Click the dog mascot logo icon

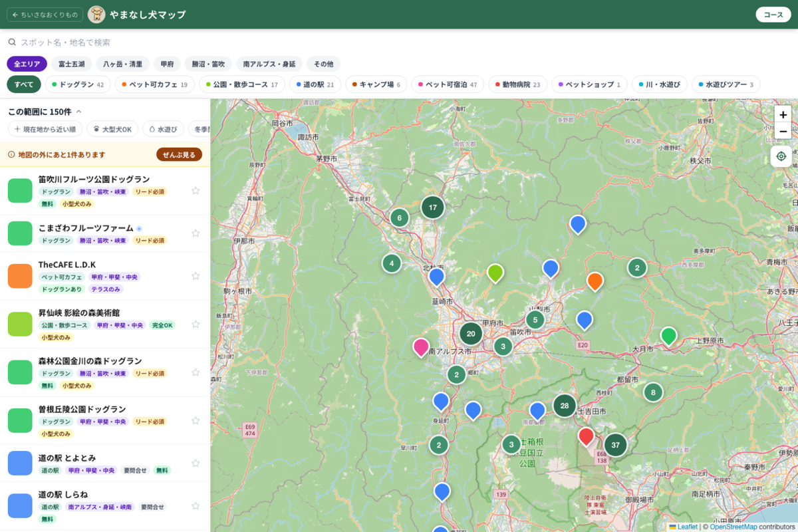click(96, 15)
